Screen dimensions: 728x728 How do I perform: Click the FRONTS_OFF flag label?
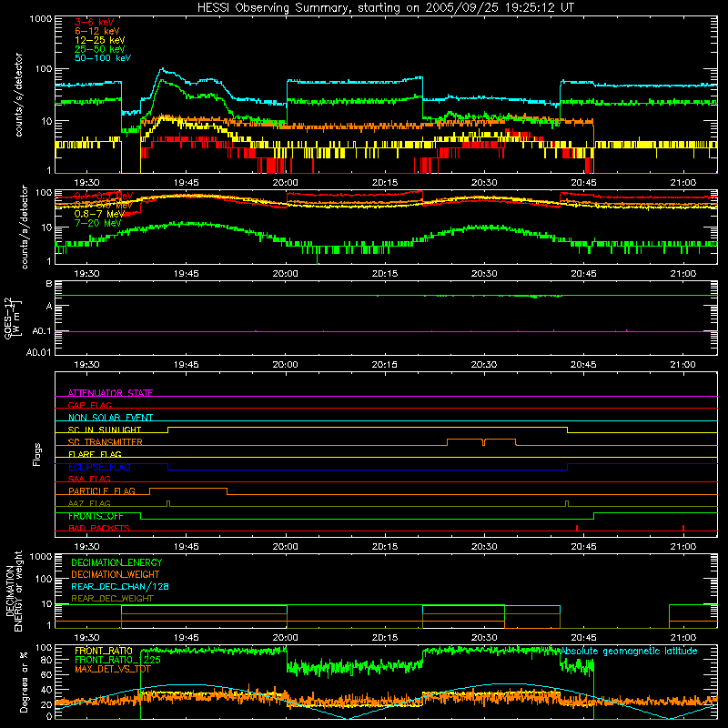[x=96, y=516]
